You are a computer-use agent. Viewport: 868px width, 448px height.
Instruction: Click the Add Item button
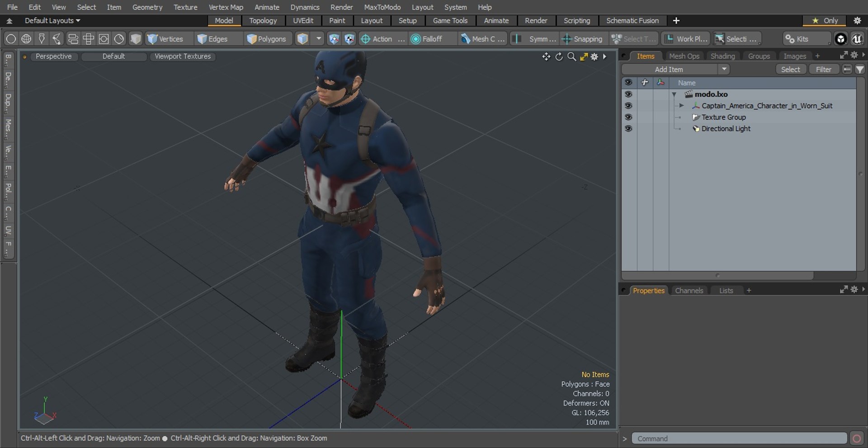point(669,69)
